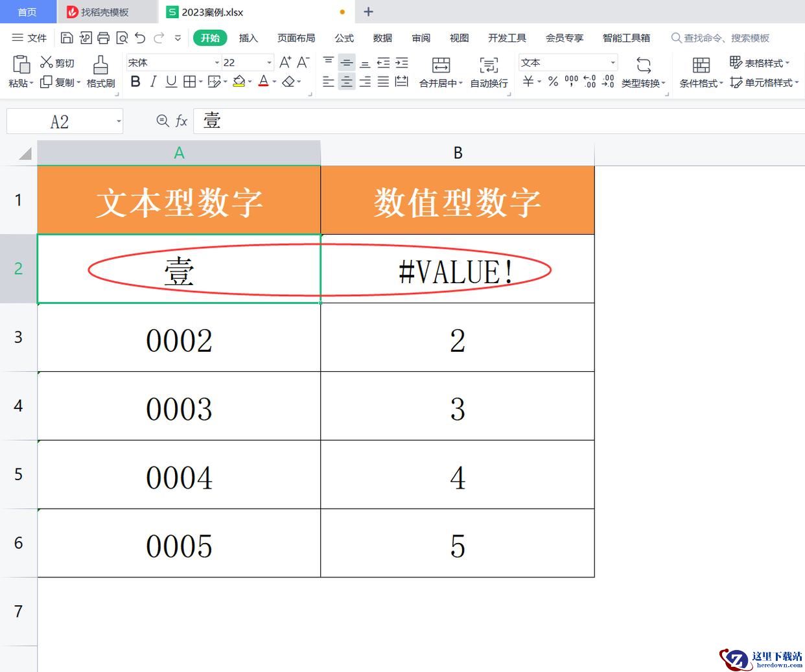This screenshot has width=805, height=672.
Task: Increase indent in alignment group
Action: 402,63
